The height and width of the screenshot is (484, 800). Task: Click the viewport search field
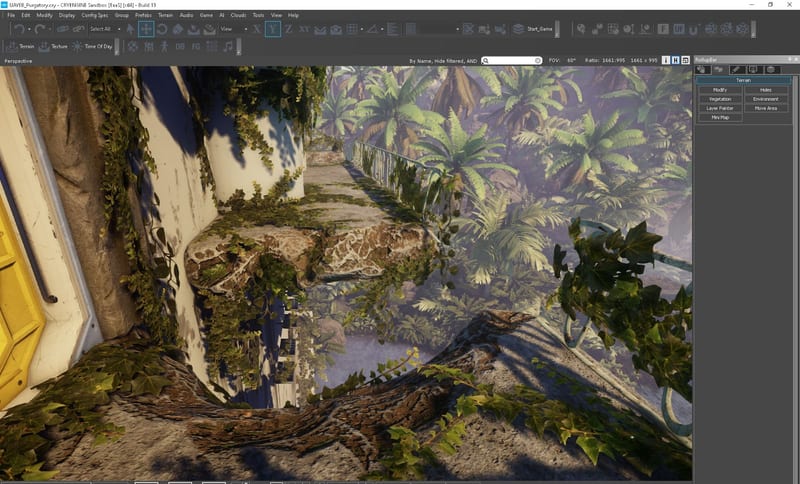point(511,60)
